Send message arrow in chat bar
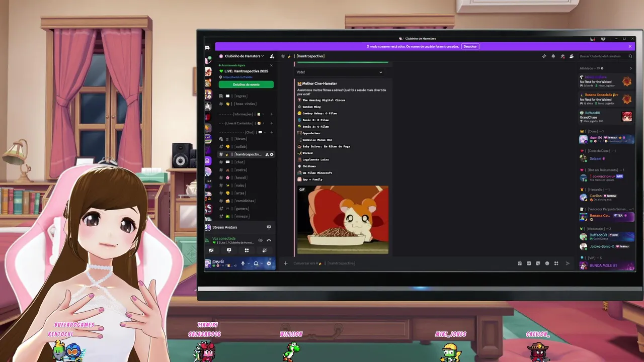This screenshot has width=644, height=362. (568, 263)
